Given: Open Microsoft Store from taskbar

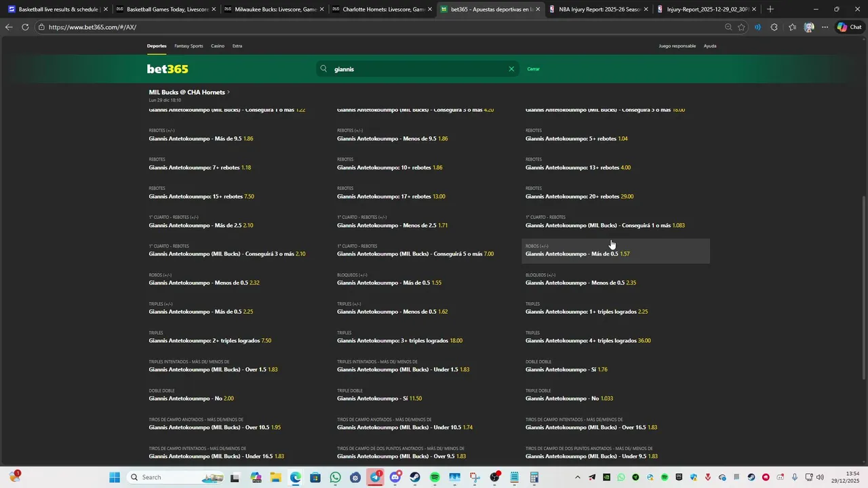Looking at the screenshot, I should [315, 477].
